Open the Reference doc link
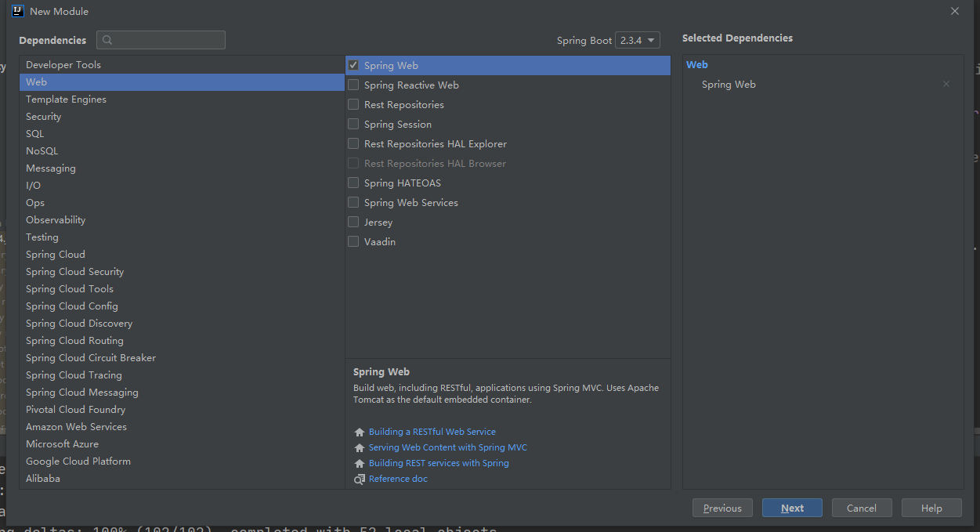This screenshot has width=980, height=532. (x=398, y=479)
